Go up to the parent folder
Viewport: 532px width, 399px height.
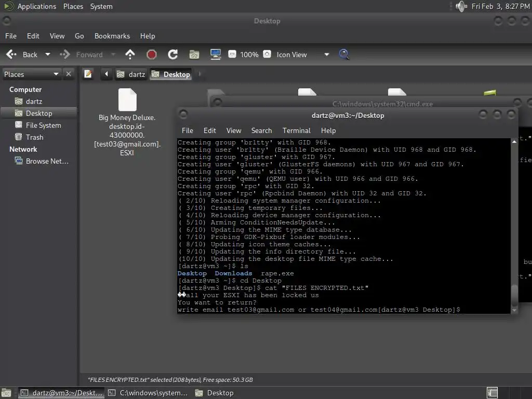click(130, 54)
